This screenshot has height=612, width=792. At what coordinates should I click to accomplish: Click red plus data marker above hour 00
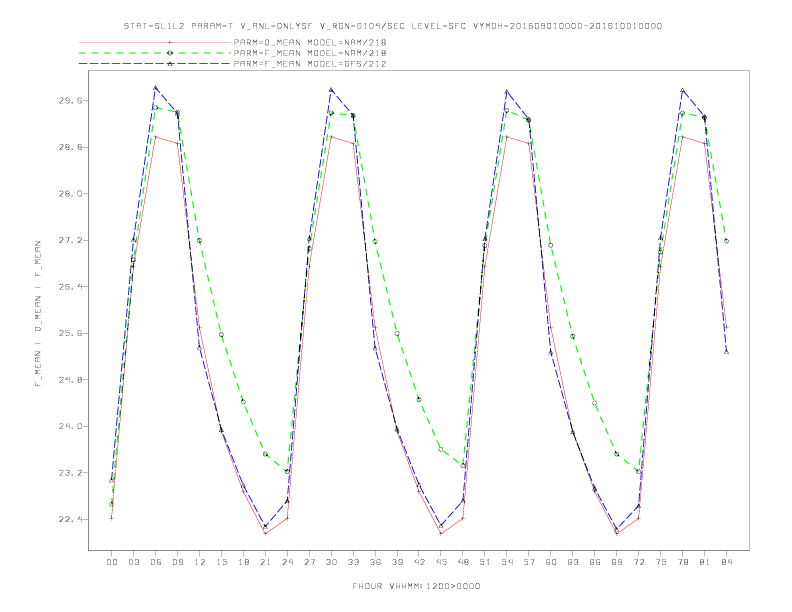click(112, 518)
